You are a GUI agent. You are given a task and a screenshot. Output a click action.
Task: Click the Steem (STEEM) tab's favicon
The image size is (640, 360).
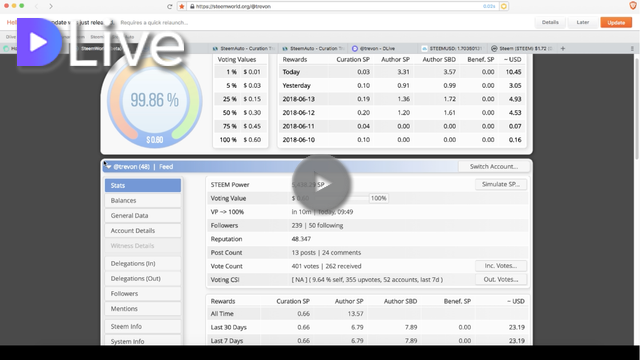(494, 48)
